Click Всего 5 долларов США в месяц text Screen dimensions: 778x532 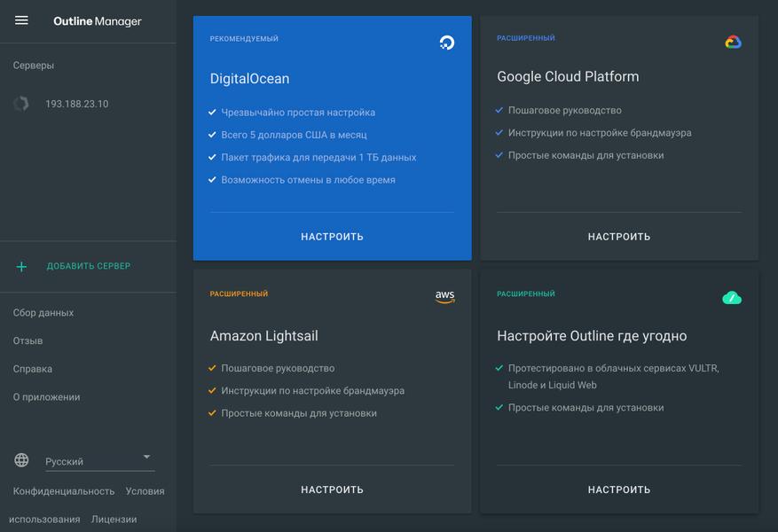click(295, 135)
